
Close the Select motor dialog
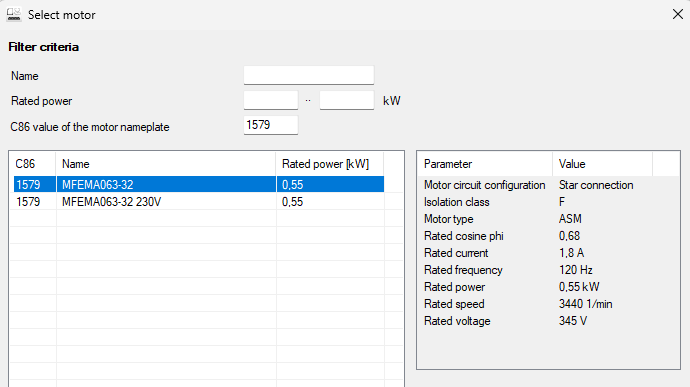pos(678,15)
